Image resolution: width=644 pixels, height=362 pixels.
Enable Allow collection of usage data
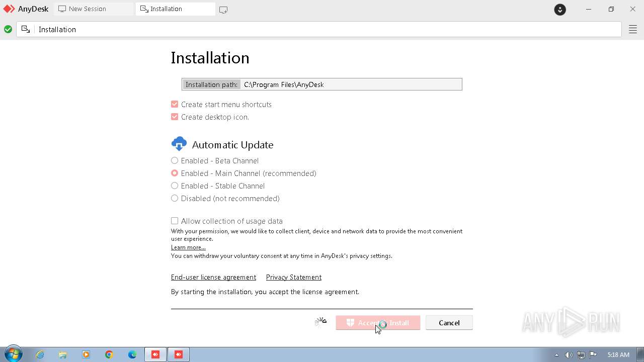coord(175,221)
